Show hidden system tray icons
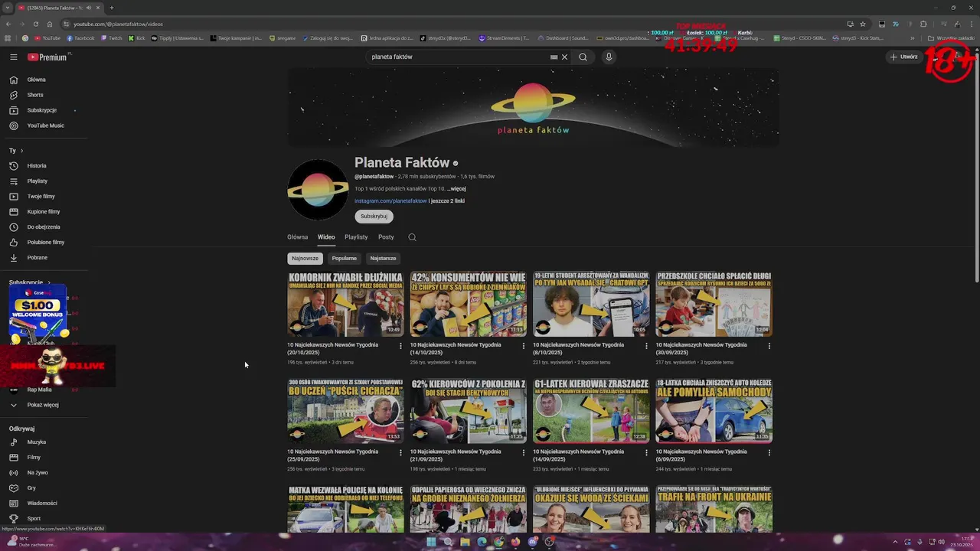980x551 pixels. point(895,542)
